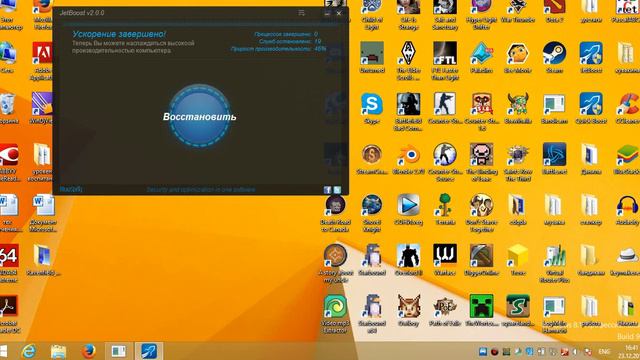
Task: Select the Counter-Strike 1.6 shortcut
Action: click(x=482, y=111)
